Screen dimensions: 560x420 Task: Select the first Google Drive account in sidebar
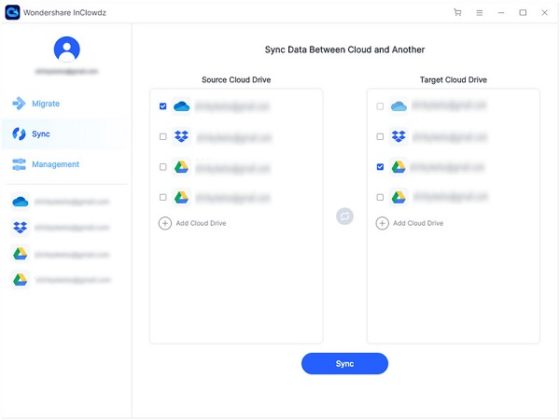point(61,254)
